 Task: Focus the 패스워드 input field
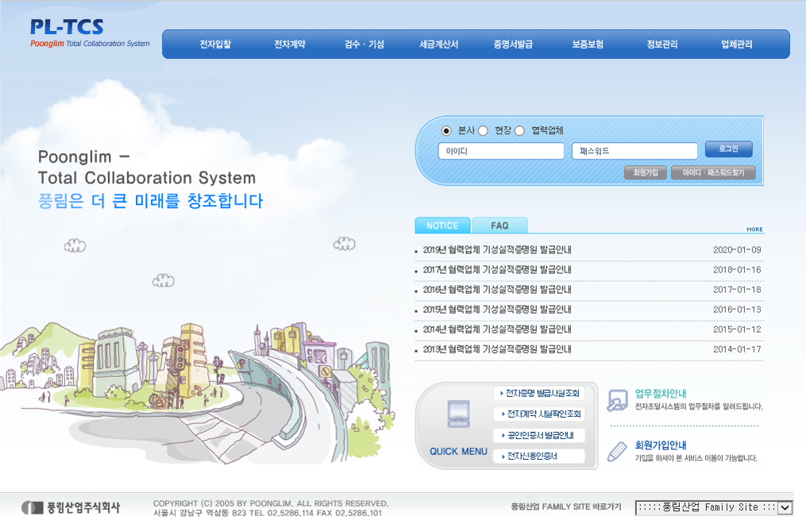click(x=634, y=151)
